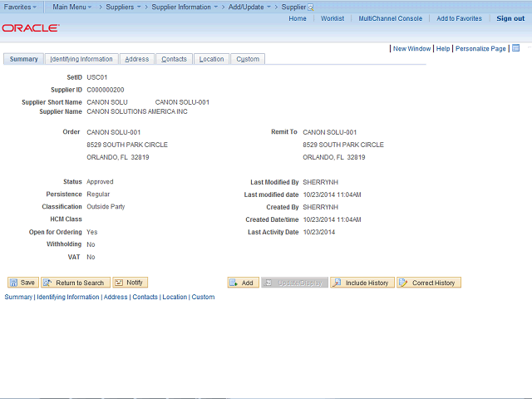Viewport: 532px width, 399px height.
Task: Click the Correct History pencil icon
Action: (x=403, y=283)
